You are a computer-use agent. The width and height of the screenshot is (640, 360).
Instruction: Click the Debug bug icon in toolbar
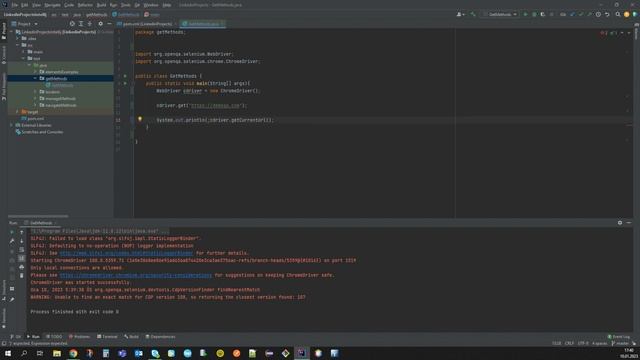[534, 14]
